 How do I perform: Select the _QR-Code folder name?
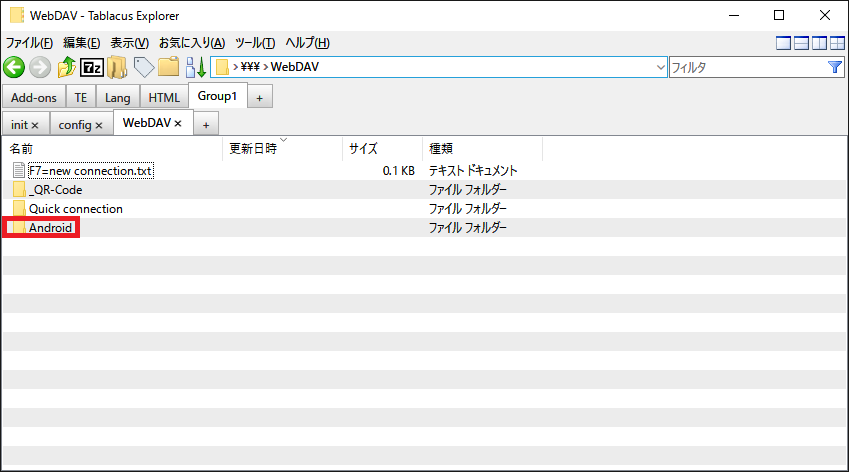coord(56,189)
